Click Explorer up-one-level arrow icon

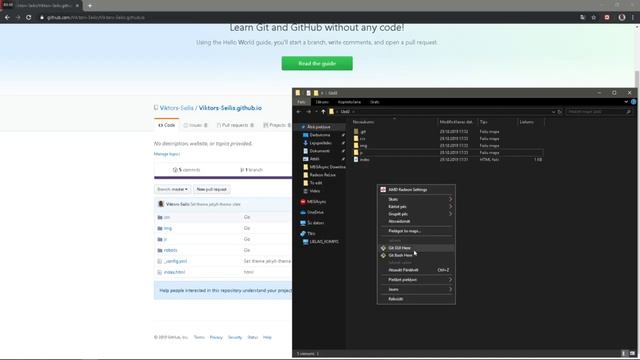coord(323,111)
